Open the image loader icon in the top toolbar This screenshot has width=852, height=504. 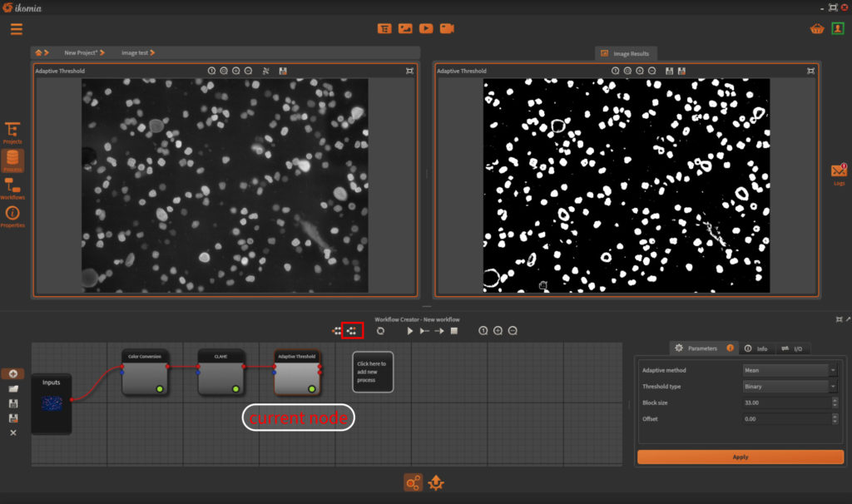pos(405,27)
